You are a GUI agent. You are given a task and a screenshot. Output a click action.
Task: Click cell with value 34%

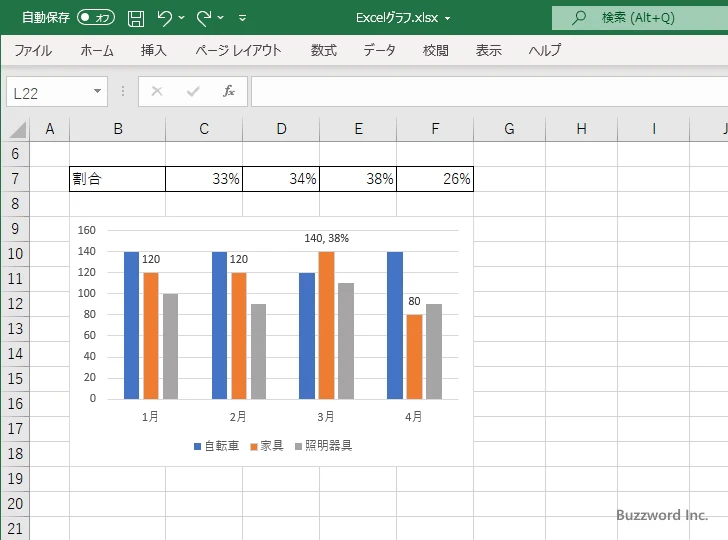click(x=281, y=179)
